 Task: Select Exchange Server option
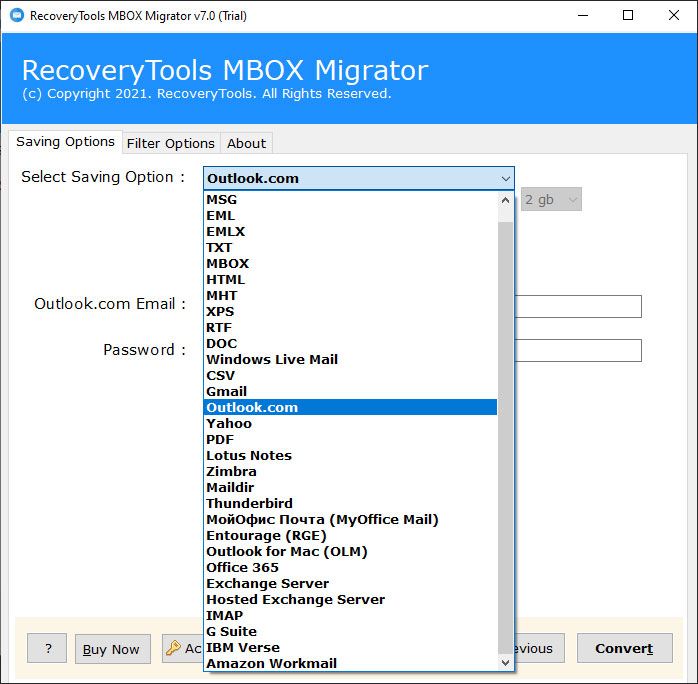tap(350, 583)
